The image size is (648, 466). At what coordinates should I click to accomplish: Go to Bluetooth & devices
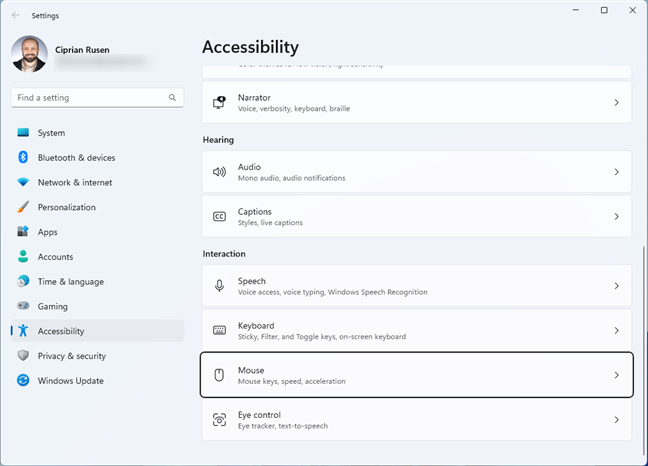point(97,157)
